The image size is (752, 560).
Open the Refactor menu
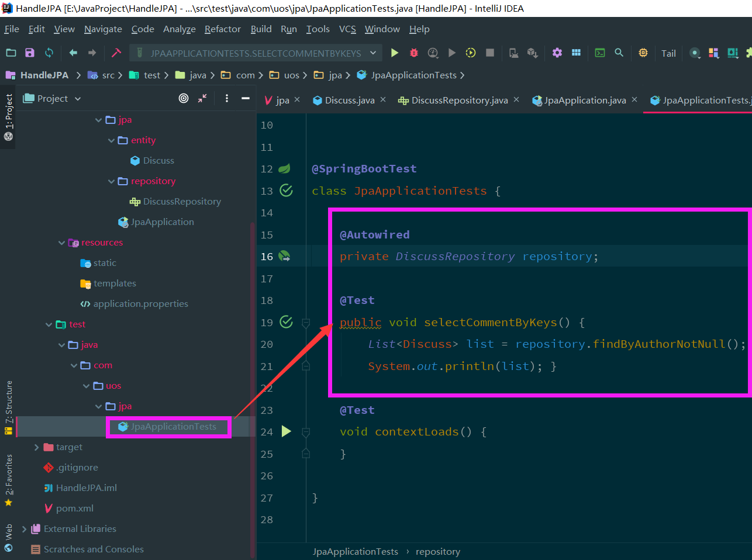222,29
